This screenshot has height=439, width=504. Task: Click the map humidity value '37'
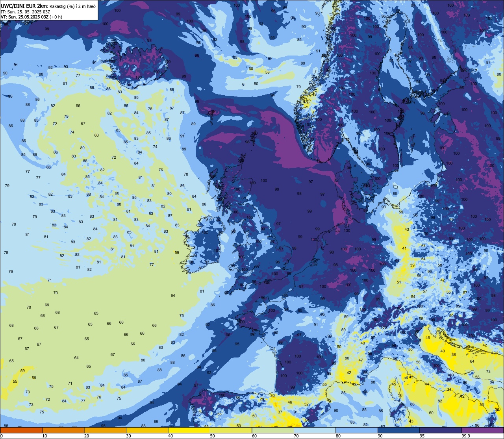(x=280, y=412)
